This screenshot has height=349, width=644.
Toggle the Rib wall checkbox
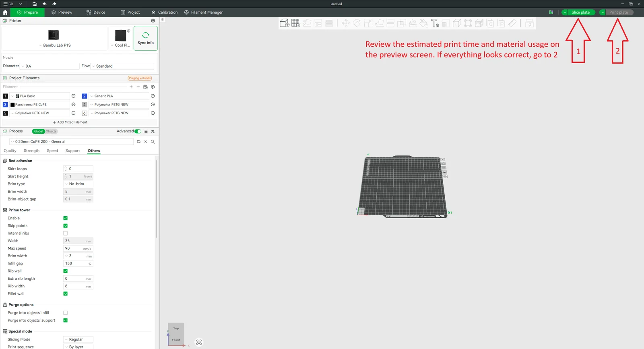[66, 271]
